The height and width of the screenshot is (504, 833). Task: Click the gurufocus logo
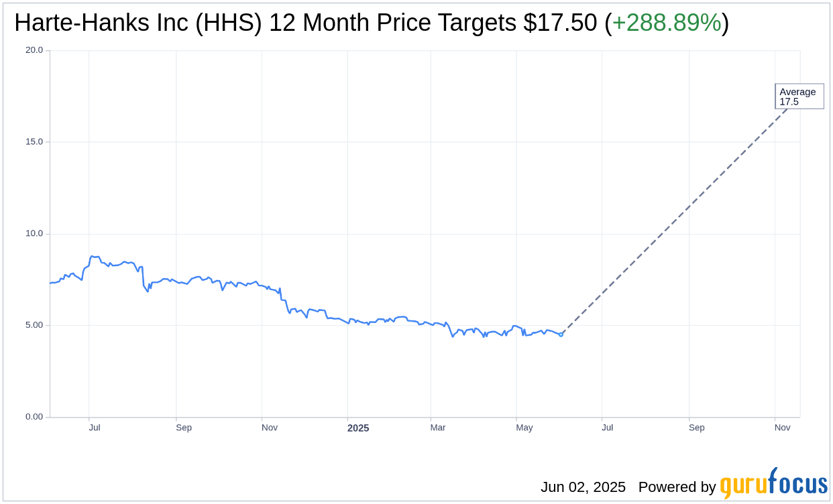773,483
